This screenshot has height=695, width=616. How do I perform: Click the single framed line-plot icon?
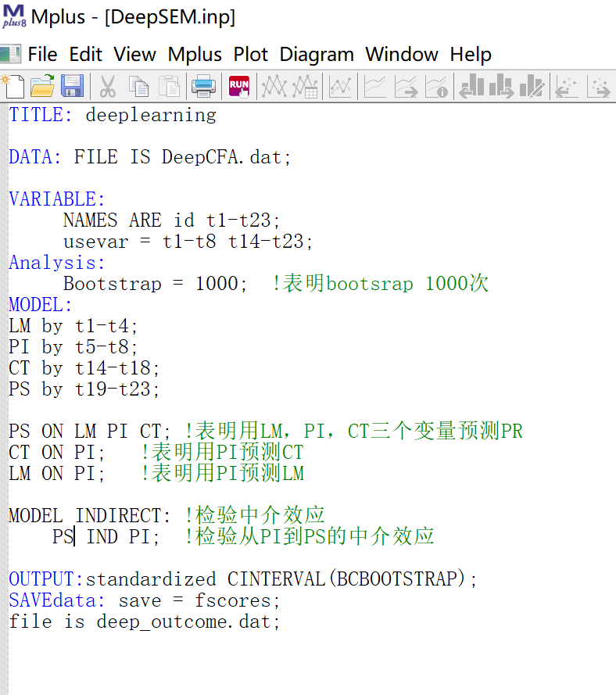[340, 86]
